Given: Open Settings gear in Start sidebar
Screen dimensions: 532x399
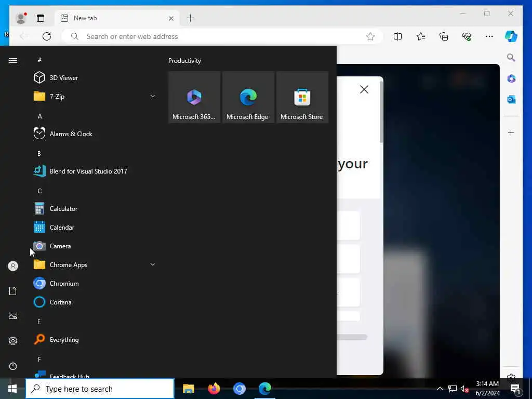Looking at the screenshot, I should pyautogui.click(x=13, y=341).
